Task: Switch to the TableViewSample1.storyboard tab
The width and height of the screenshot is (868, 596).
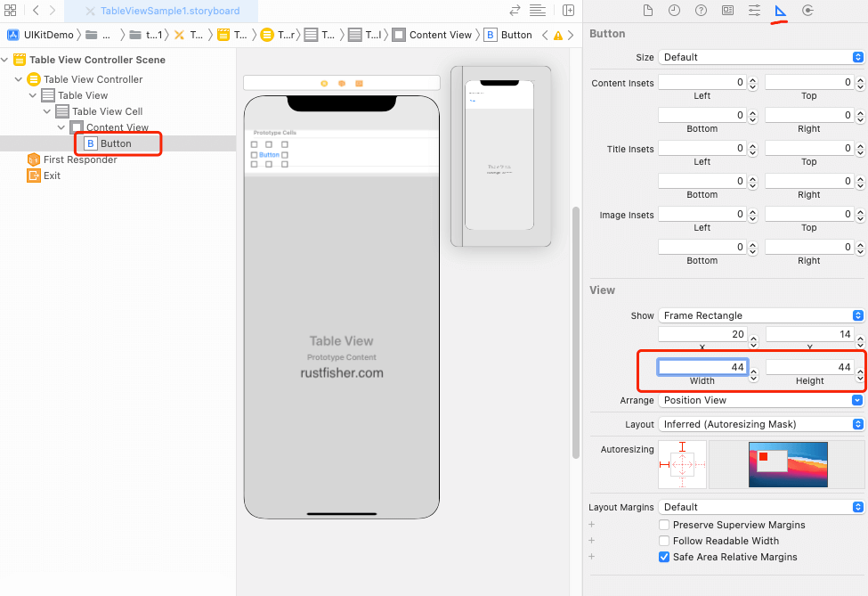Action: pos(169,11)
